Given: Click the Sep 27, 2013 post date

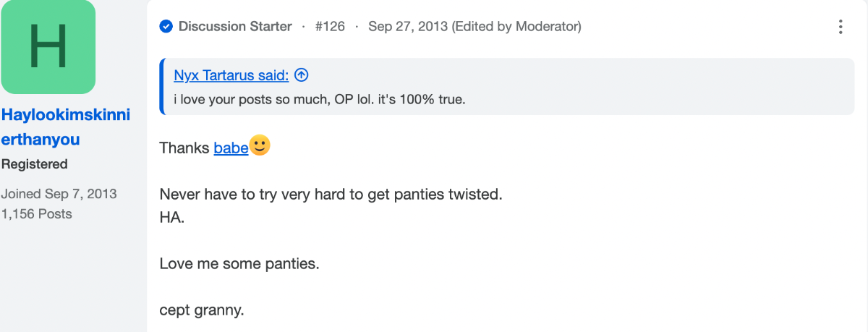Looking at the screenshot, I should click(x=408, y=27).
